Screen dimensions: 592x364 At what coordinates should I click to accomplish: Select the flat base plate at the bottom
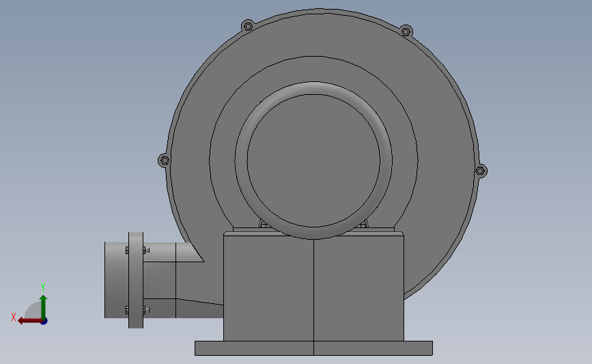(x=313, y=348)
